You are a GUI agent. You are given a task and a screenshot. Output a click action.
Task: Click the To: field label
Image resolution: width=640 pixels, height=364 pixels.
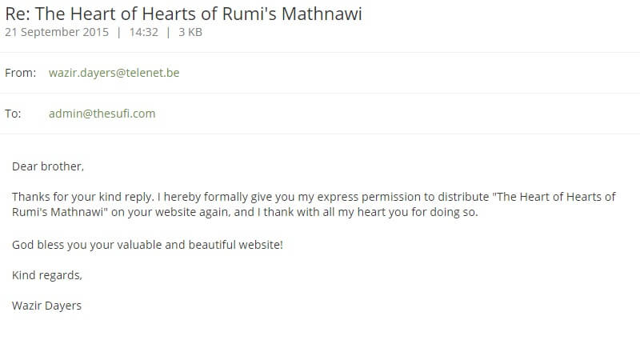[13, 114]
